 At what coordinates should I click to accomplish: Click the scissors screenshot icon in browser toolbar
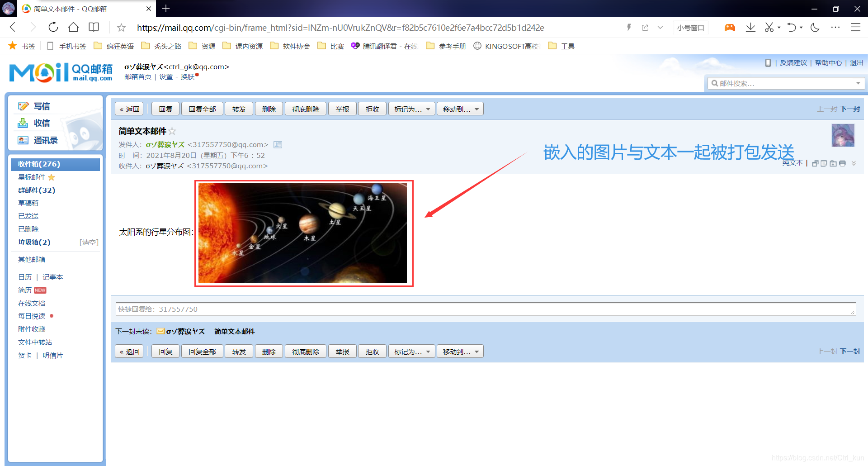769,27
